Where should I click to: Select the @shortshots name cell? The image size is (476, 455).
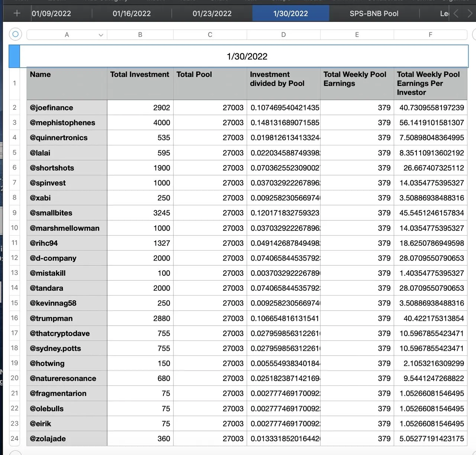tap(67, 168)
